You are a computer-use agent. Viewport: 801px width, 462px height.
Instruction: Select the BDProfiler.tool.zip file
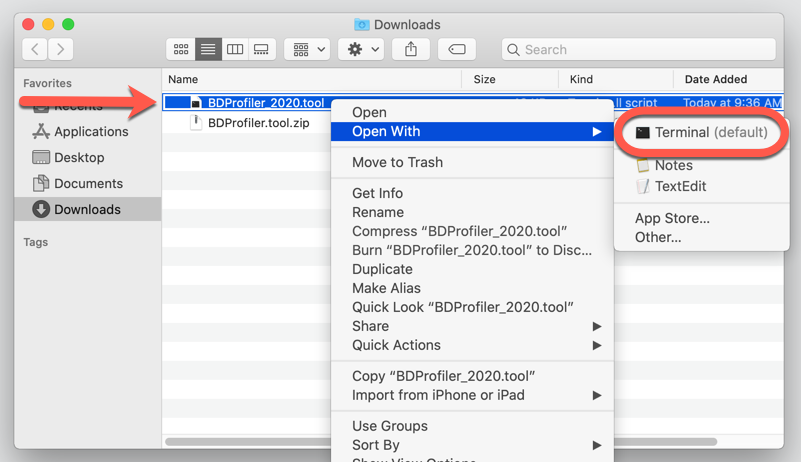[258, 123]
